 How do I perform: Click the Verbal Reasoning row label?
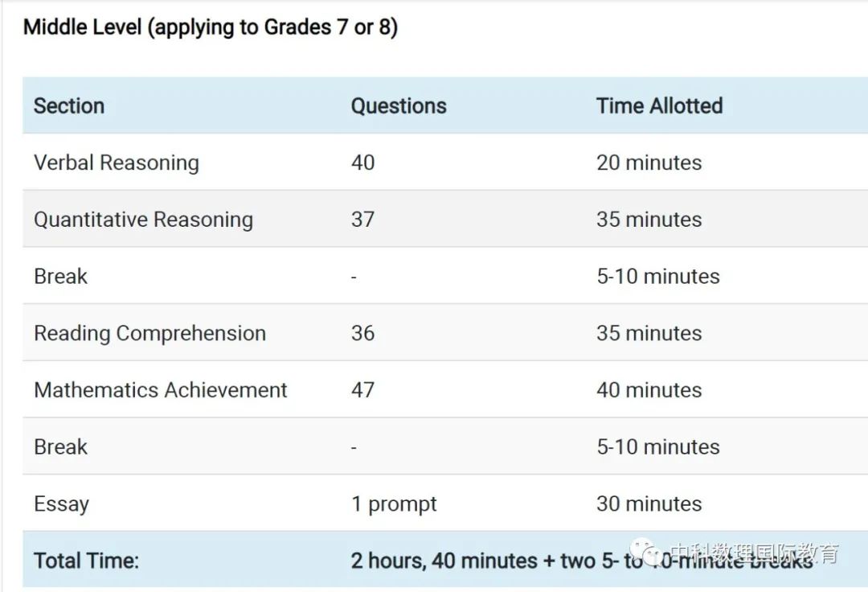pyautogui.click(x=117, y=162)
